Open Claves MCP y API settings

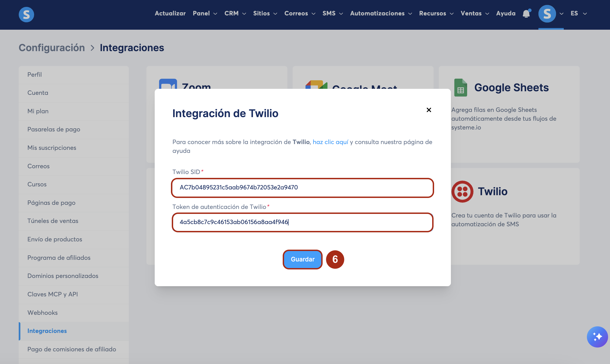click(74, 294)
